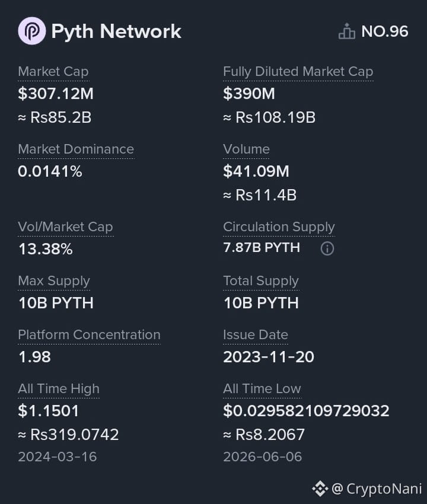
Task: Click the Issue Date label
Action: tap(255, 335)
